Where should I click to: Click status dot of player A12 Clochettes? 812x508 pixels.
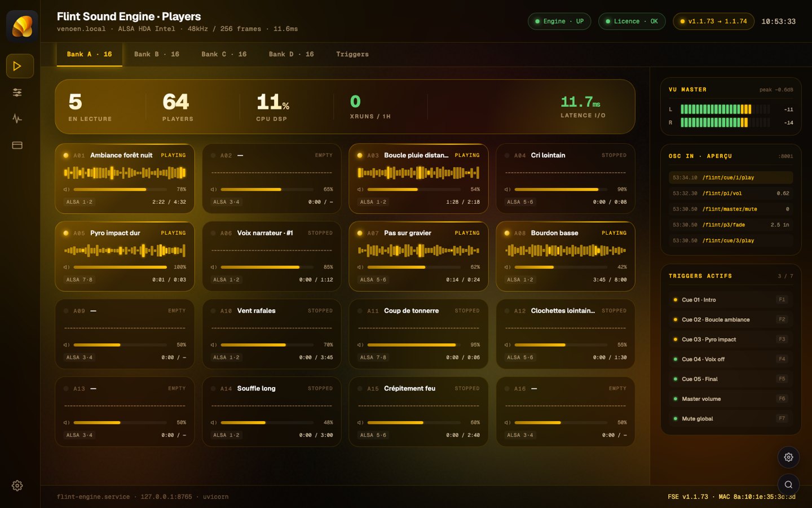(x=507, y=311)
